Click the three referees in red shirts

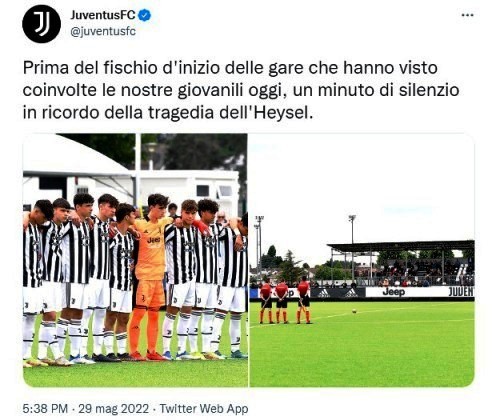pyautogui.click(x=285, y=300)
